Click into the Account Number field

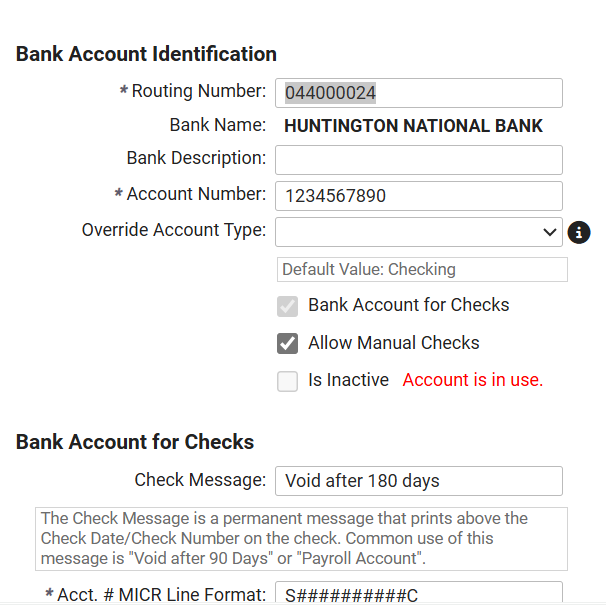tap(418, 196)
